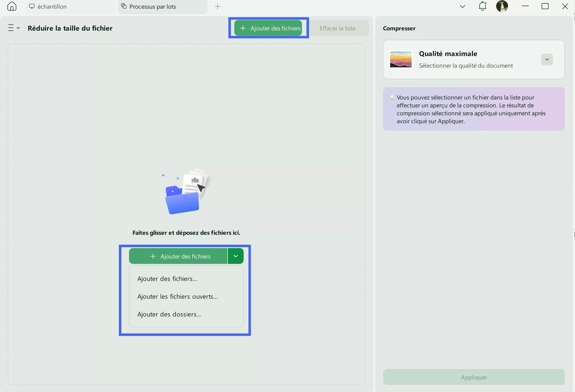The image size is (575, 392).
Task: Switch to the échantillon tab
Action: 52,7
